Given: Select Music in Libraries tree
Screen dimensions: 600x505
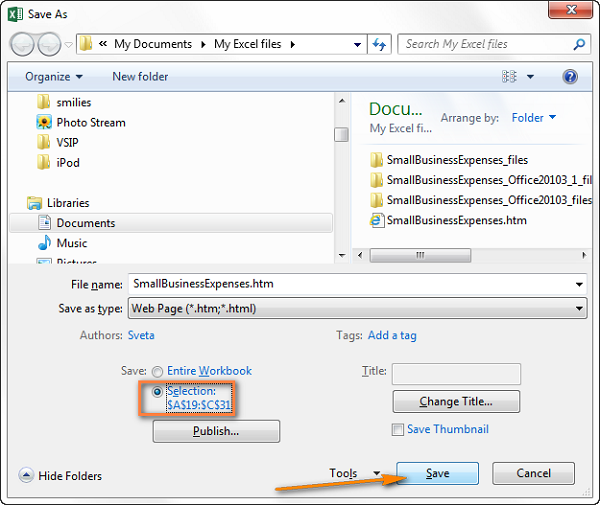Looking at the screenshot, I should pyautogui.click(x=72, y=243).
